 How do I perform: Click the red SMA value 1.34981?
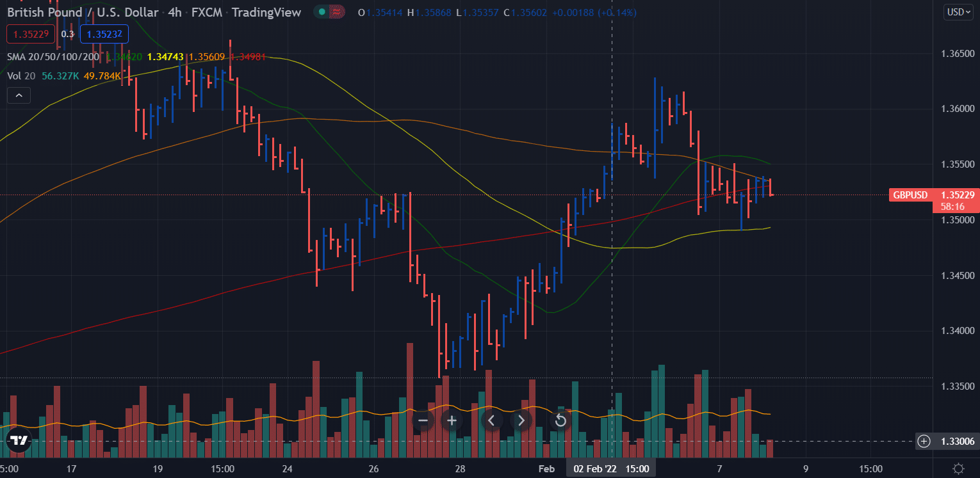tap(248, 57)
